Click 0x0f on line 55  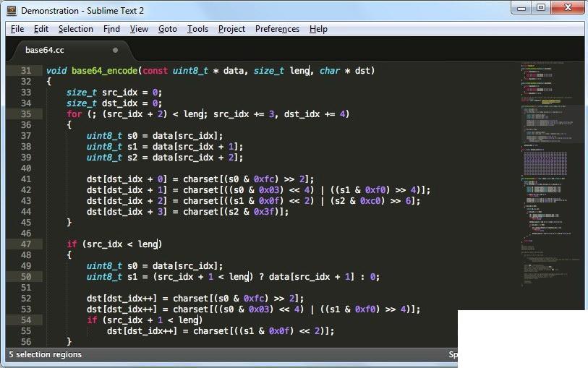(x=279, y=331)
